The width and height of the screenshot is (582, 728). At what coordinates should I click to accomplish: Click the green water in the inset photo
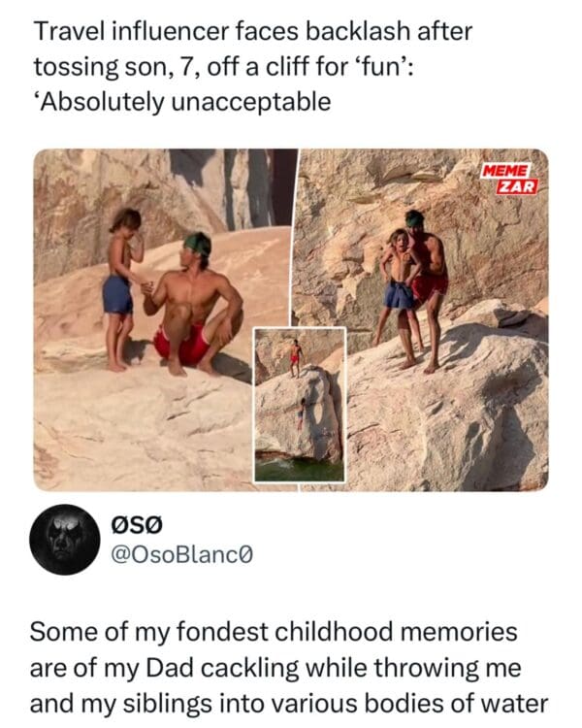click(300, 469)
